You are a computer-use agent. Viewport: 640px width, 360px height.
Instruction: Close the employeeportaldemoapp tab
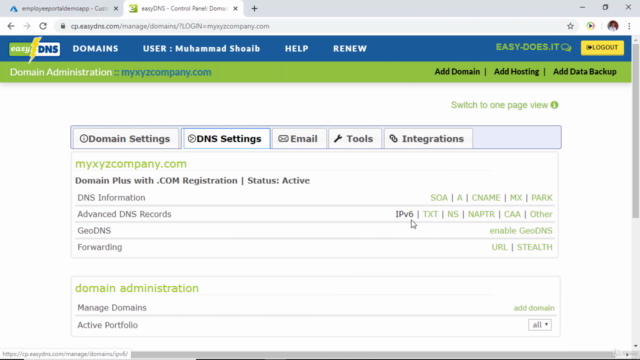pos(116,9)
